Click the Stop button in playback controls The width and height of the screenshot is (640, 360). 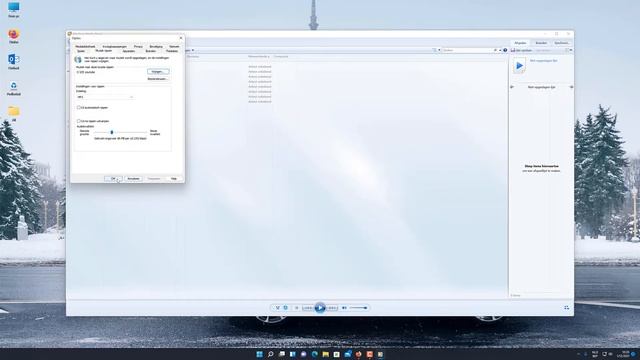[297, 308]
